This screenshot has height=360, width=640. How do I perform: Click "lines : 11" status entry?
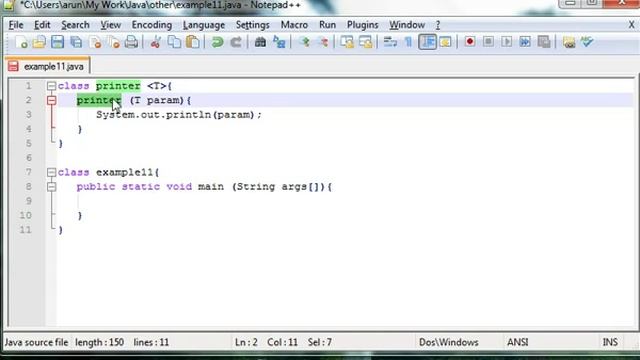(x=151, y=342)
